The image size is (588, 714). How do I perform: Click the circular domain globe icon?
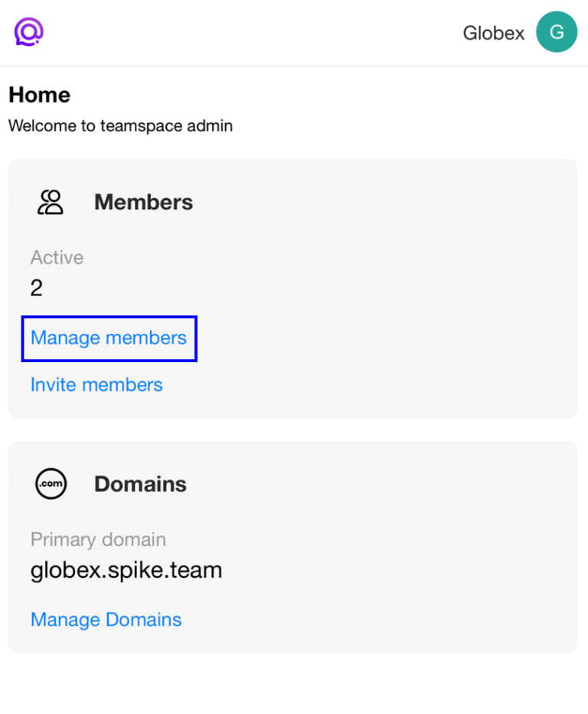tap(50, 484)
